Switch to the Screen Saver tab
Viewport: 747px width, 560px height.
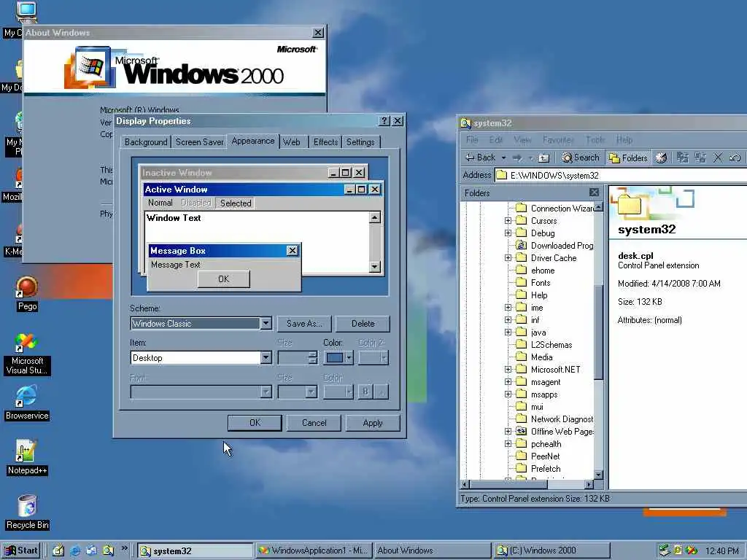(199, 142)
